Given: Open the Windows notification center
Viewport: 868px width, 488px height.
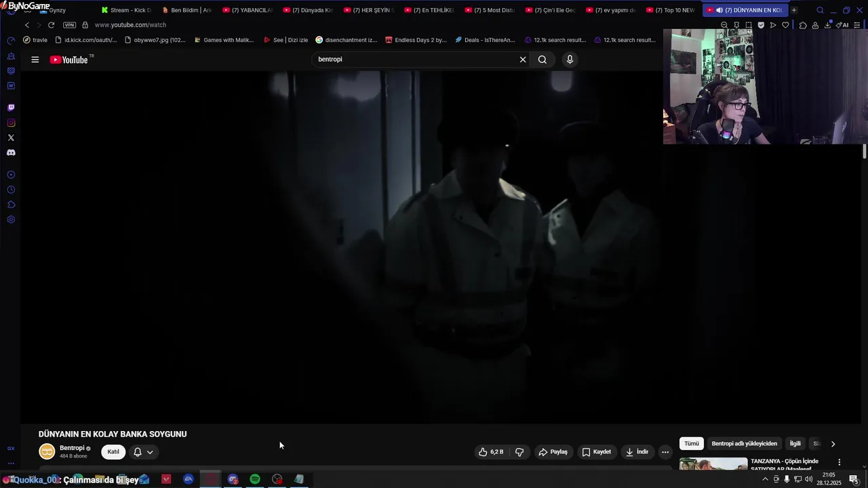Looking at the screenshot, I should (x=854, y=479).
